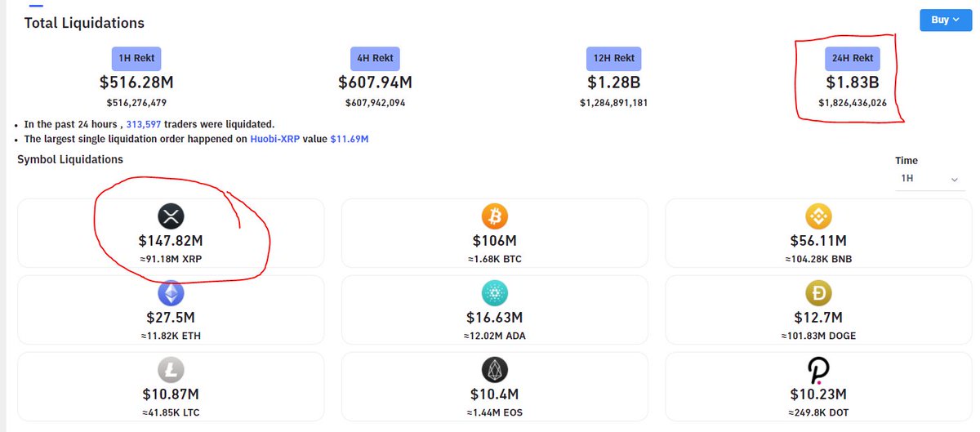Viewport: 980px width, 432px height.
Task: Click the ≈249.8K DOT quantity text
Action: coord(818,412)
